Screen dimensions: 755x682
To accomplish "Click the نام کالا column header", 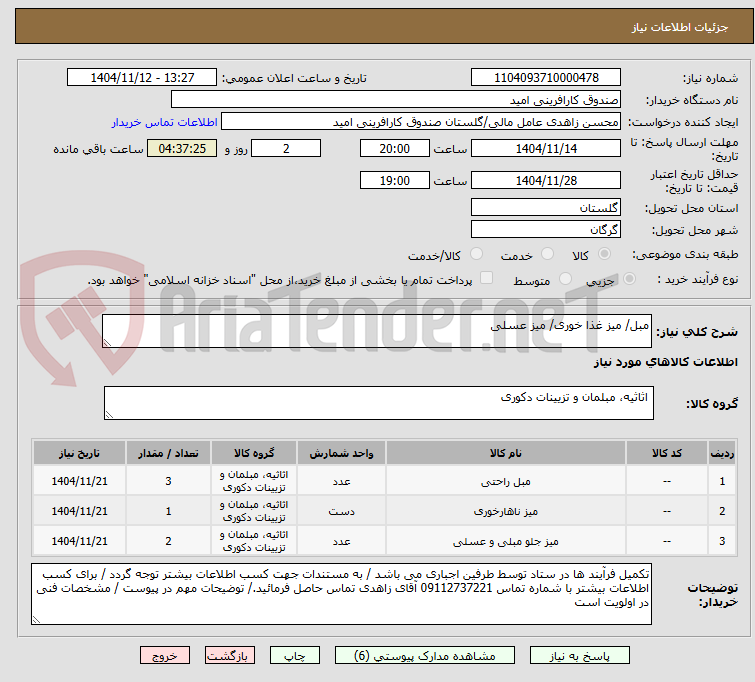I will pos(506,453).
